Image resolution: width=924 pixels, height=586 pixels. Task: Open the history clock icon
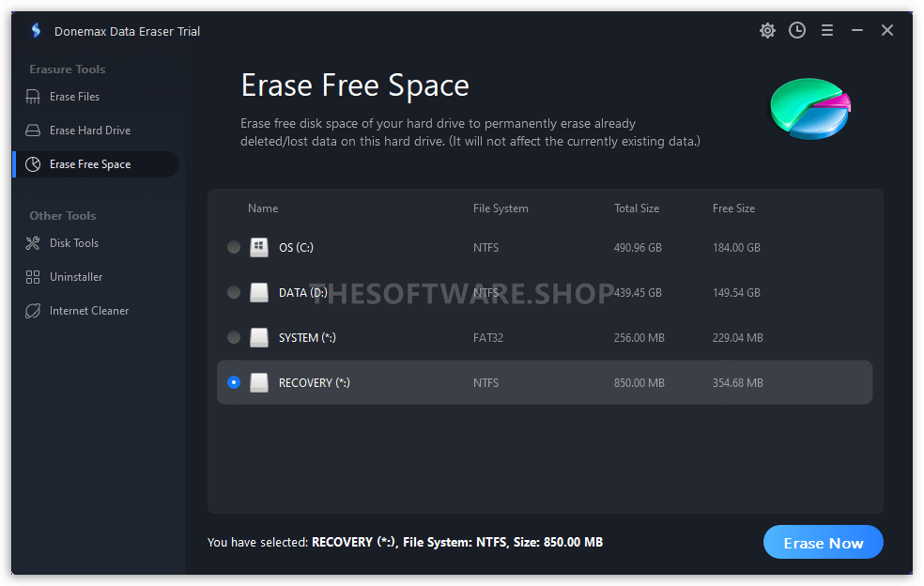click(x=796, y=30)
